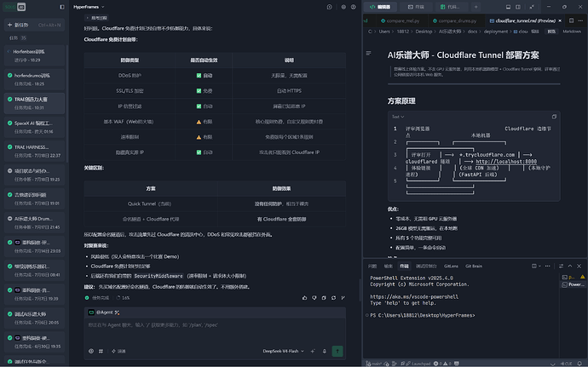
Task: Switch to the editor tab in top bar
Action: (380, 7)
